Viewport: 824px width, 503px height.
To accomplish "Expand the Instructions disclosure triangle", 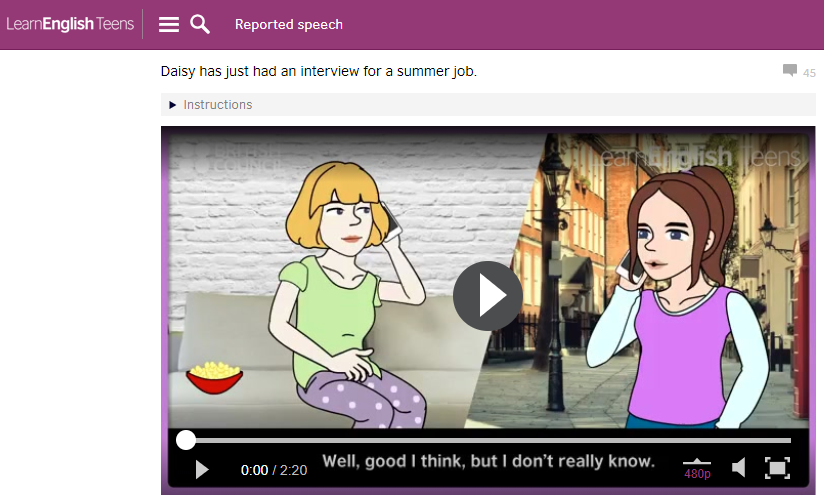I will point(172,105).
